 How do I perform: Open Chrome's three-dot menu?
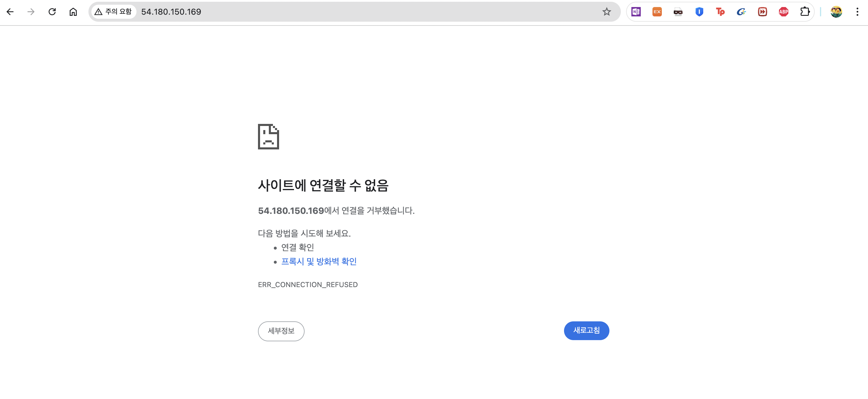857,12
